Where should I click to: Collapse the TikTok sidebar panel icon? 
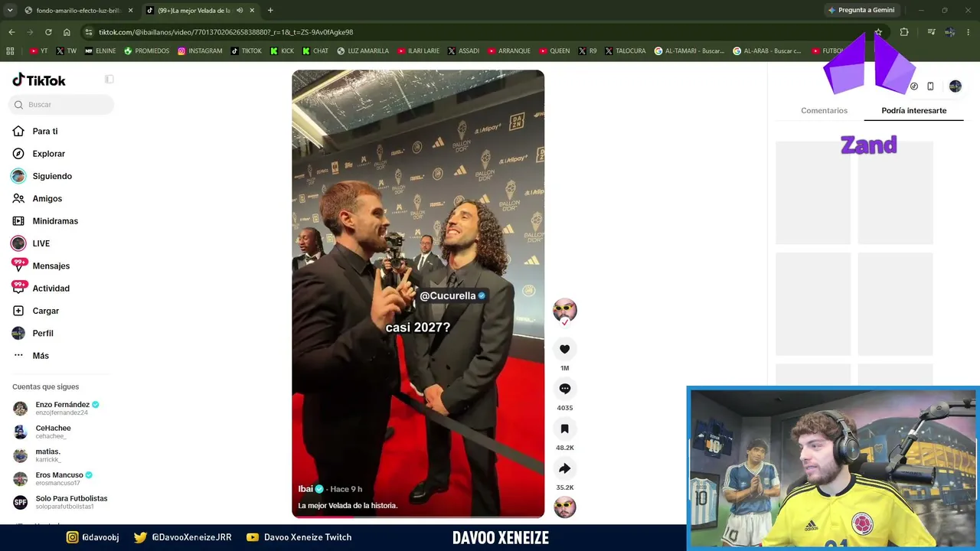tap(109, 80)
